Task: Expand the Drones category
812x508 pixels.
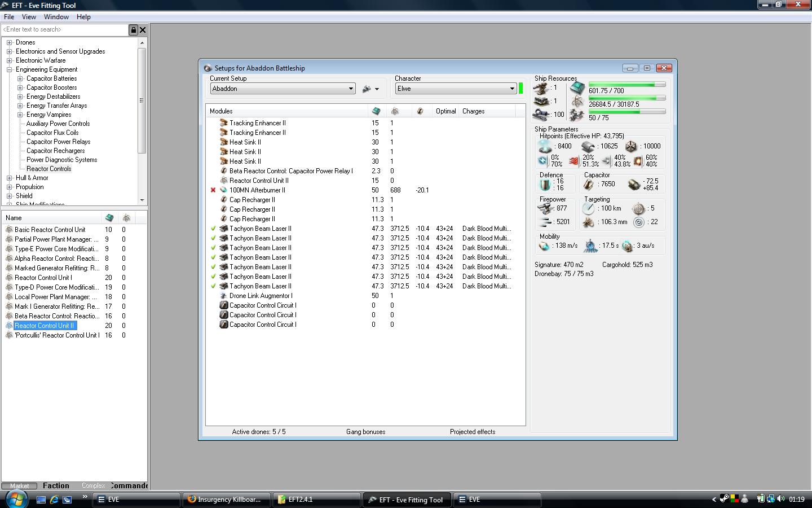Action: click(9, 42)
